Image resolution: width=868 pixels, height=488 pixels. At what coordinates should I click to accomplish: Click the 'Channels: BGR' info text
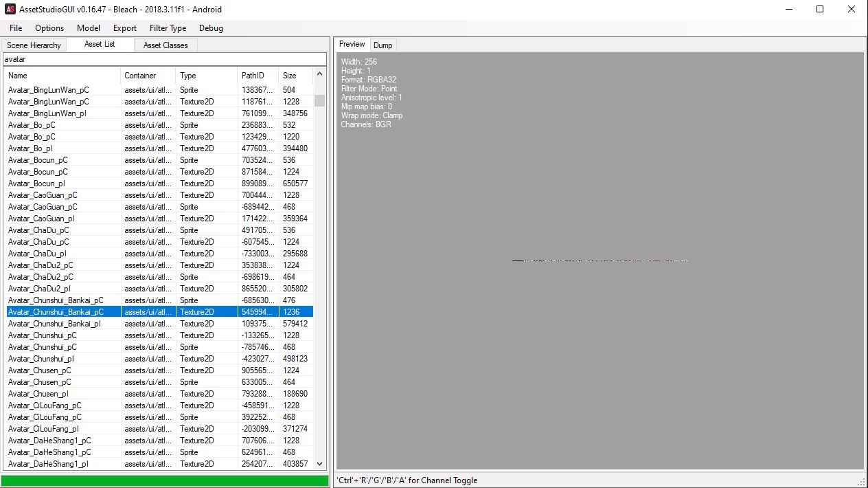pos(366,124)
